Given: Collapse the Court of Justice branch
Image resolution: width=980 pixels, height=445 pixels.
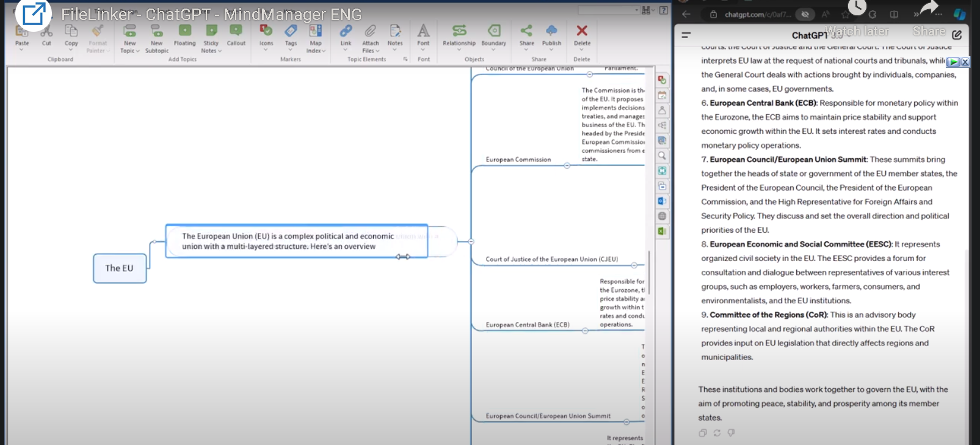Looking at the screenshot, I should [634, 265].
